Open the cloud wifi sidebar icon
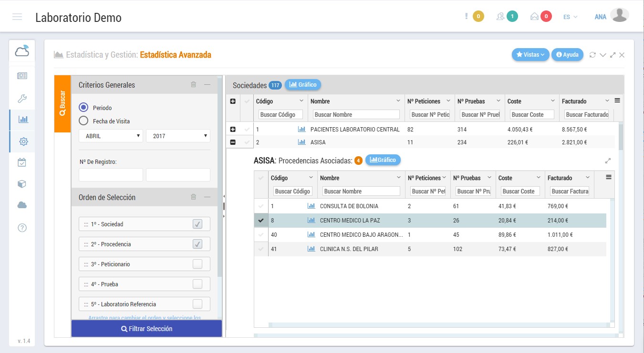Viewport: 644px width, 353px height. click(x=22, y=50)
